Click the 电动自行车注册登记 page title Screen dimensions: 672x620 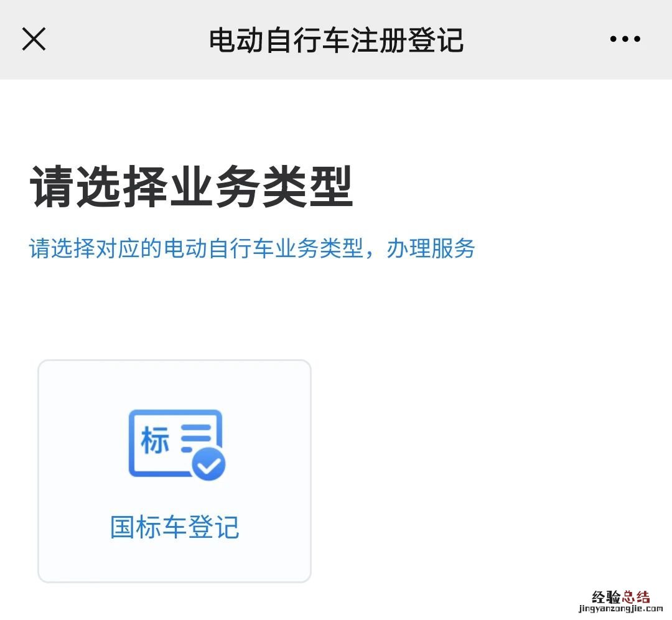click(337, 40)
